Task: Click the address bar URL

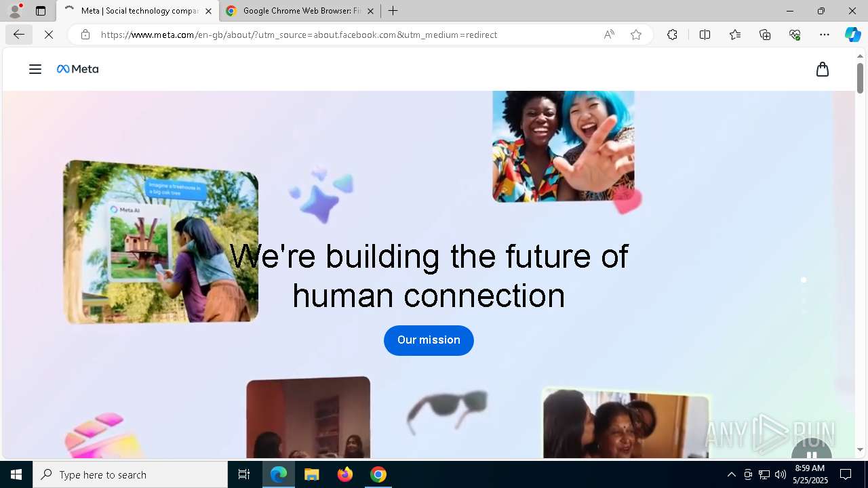Action: click(299, 35)
